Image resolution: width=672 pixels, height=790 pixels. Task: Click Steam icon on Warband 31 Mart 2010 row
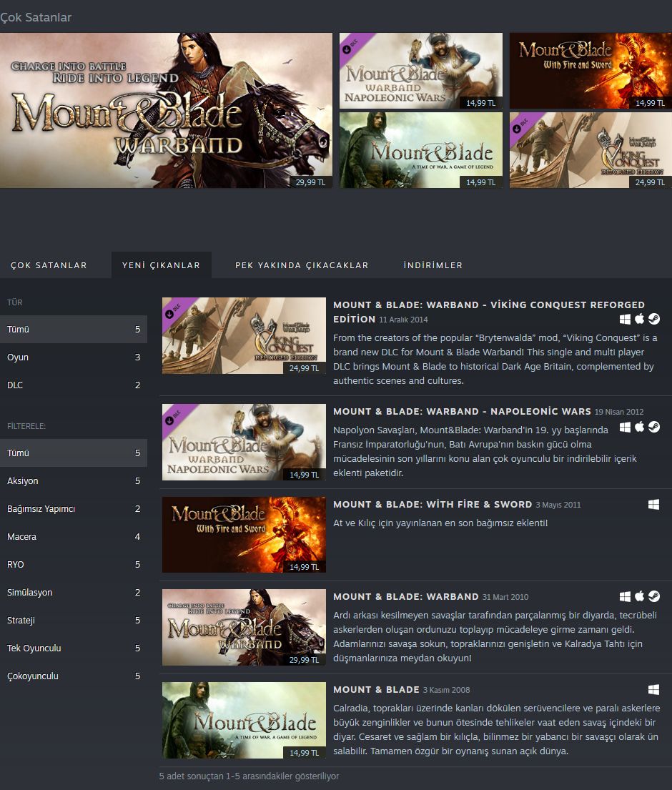(654, 596)
